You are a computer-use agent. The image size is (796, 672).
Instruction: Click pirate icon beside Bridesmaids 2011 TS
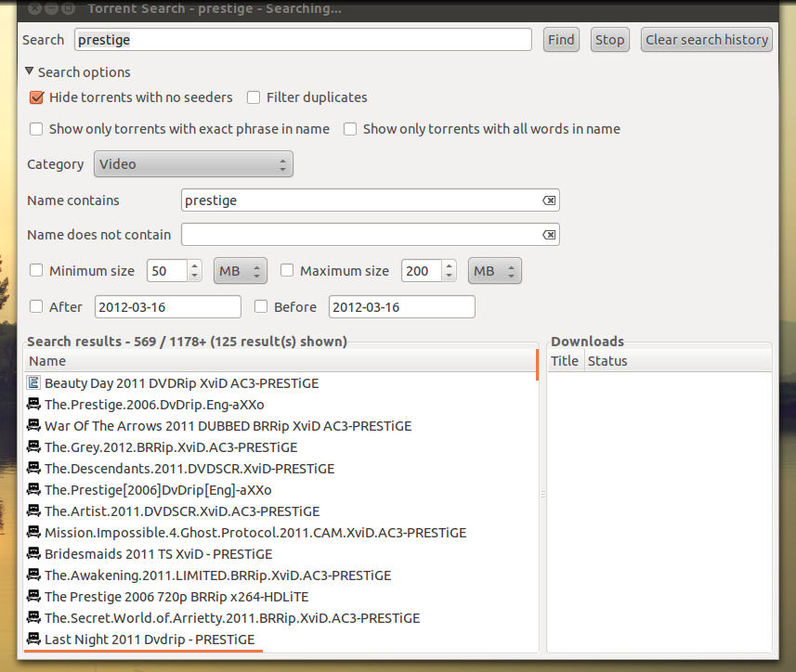pos(33,553)
